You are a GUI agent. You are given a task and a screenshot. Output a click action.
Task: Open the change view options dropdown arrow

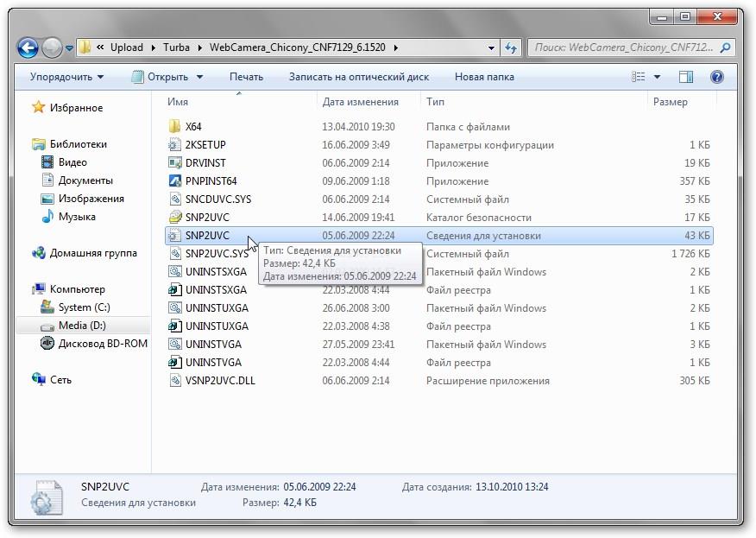tap(658, 77)
